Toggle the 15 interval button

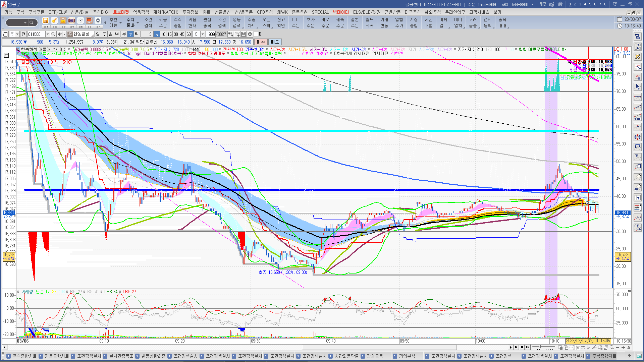tap(169, 34)
